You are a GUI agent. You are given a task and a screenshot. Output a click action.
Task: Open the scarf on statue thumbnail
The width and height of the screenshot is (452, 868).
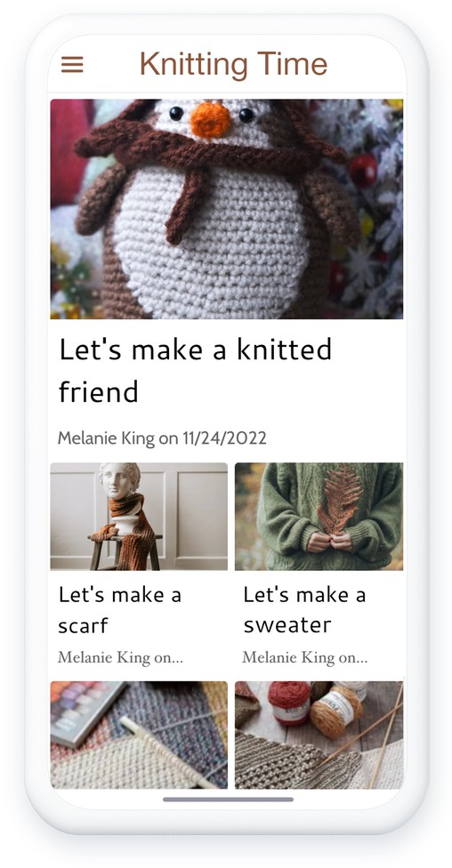tap(139, 517)
